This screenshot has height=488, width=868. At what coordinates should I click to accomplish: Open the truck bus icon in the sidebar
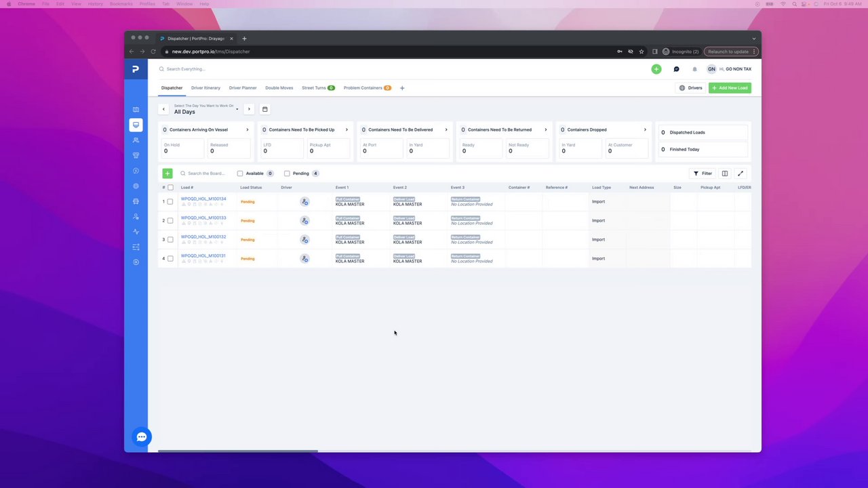[x=136, y=201]
